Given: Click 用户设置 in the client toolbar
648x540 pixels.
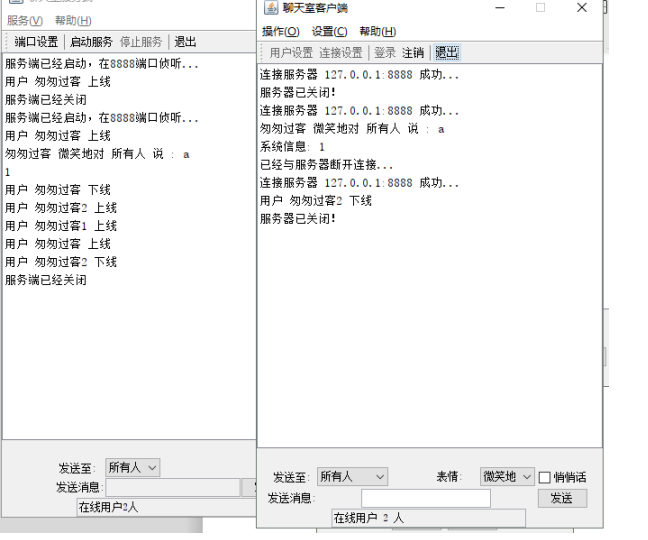Looking at the screenshot, I should [291, 53].
